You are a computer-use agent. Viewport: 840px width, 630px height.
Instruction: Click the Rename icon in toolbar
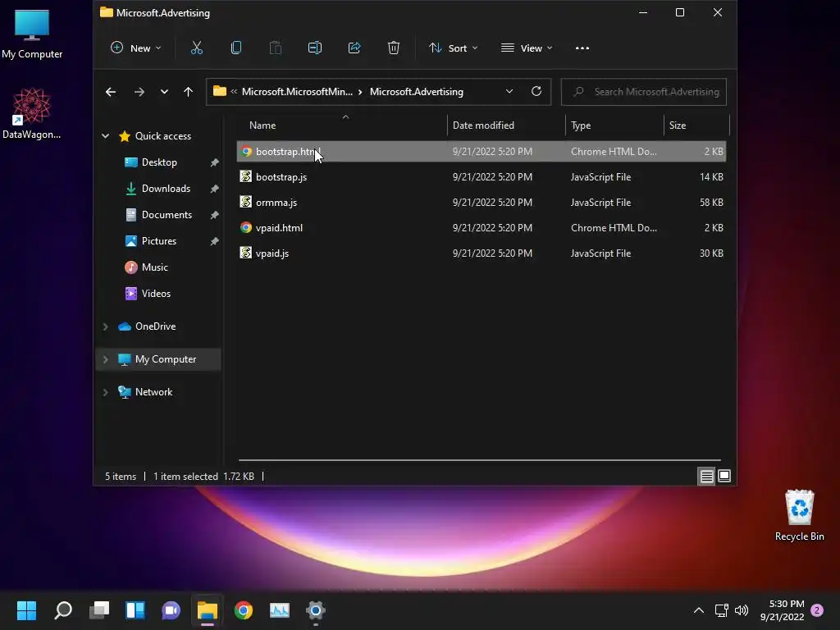pyautogui.click(x=315, y=48)
